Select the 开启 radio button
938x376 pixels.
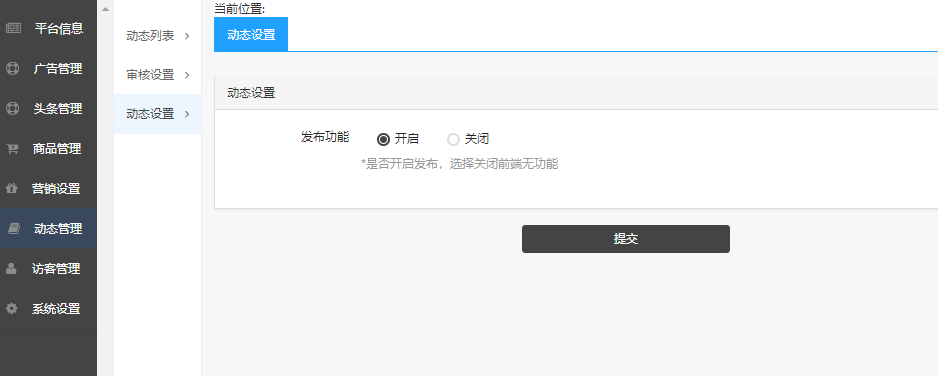383,139
